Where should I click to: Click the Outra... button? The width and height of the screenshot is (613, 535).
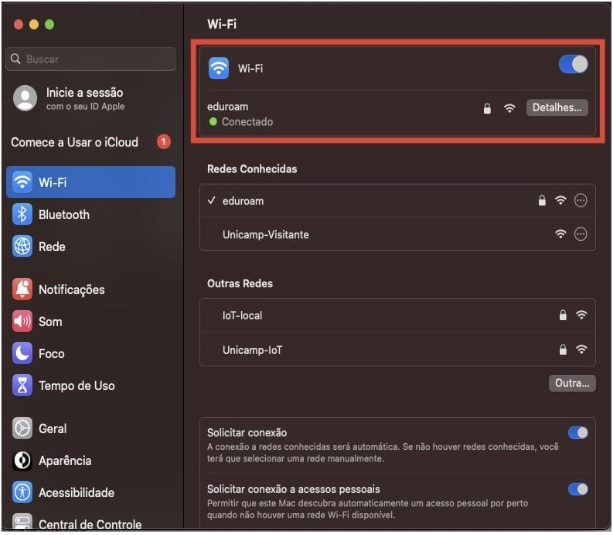572,383
